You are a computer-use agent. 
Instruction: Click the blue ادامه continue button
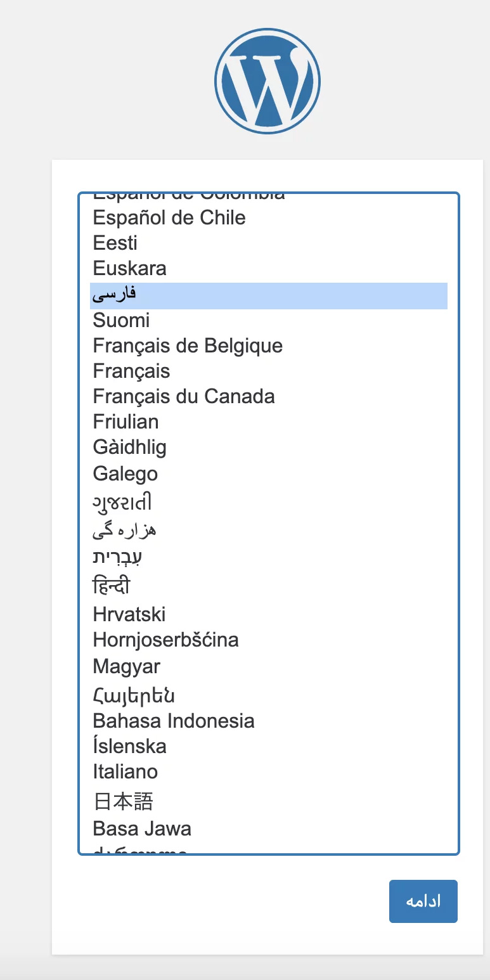pyautogui.click(x=423, y=901)
